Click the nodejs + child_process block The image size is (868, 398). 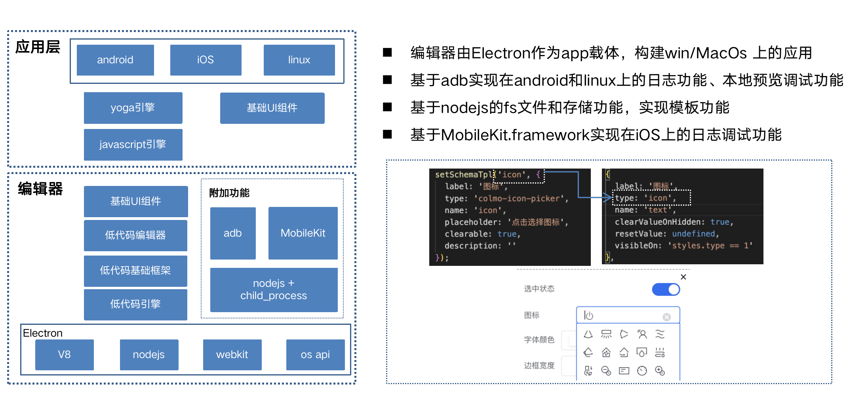274,290
